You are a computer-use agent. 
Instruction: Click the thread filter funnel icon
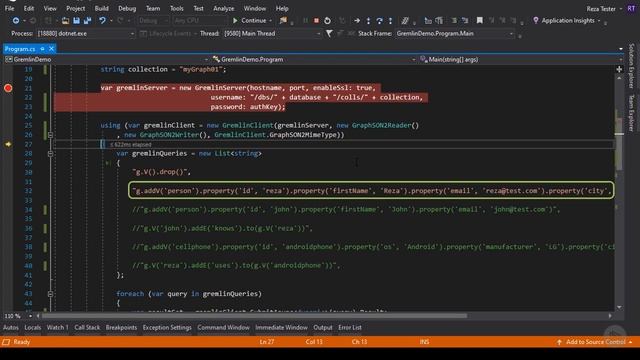(329, 33)
